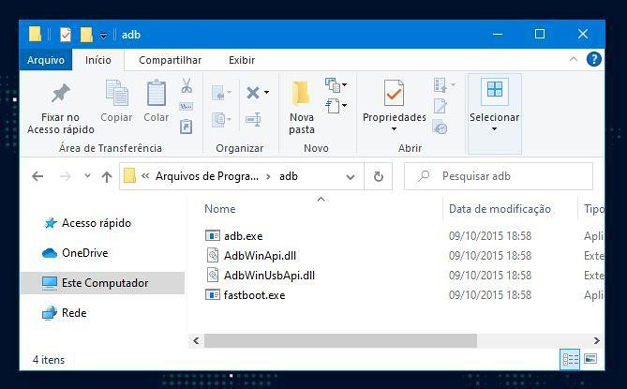Select the AdbWinUsbApi.dll file
Image resolution: width=627 pixels, height=389 pixels.
pos(270,275)
